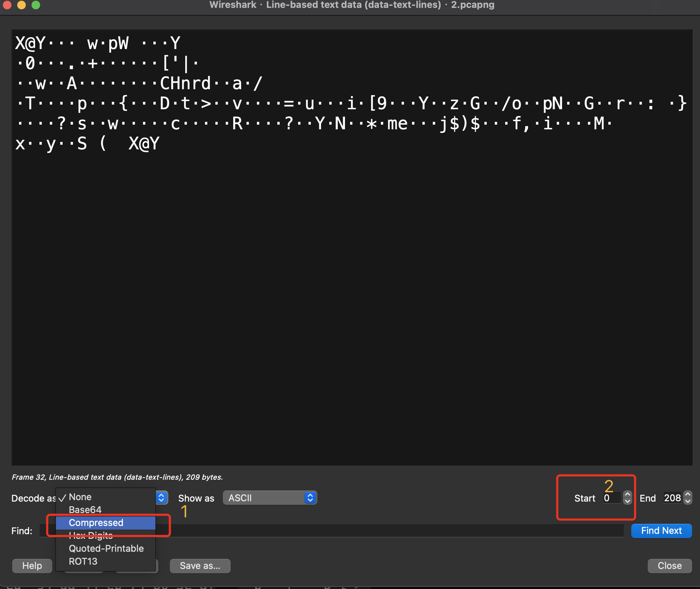Choose the checked None decode option

tap(80, 497)
